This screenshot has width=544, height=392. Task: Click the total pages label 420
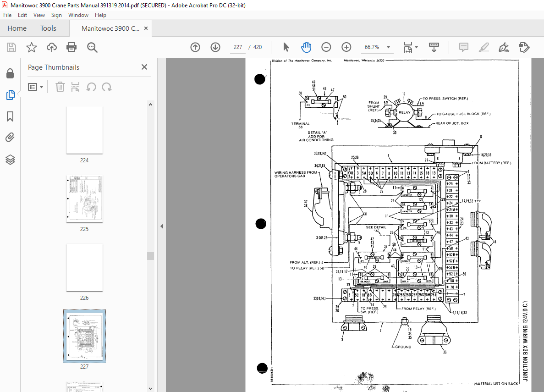(x=258, y=47)
